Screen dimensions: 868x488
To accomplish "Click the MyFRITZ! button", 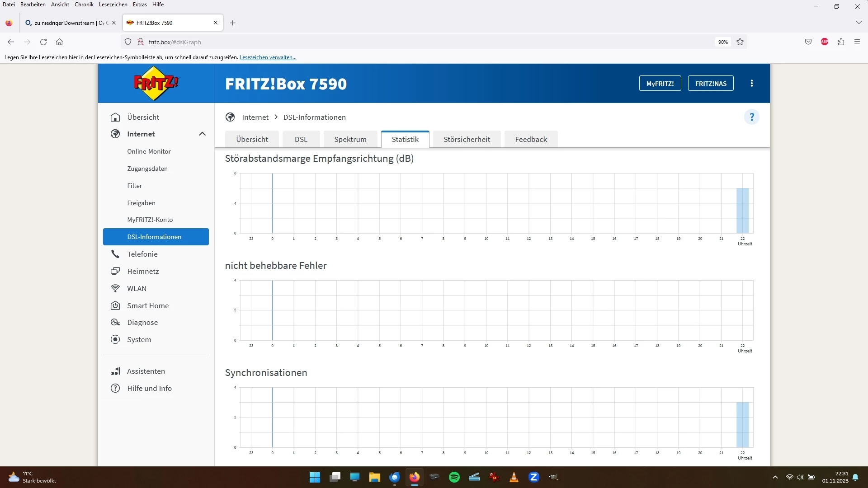I will (x=660, y=83).
